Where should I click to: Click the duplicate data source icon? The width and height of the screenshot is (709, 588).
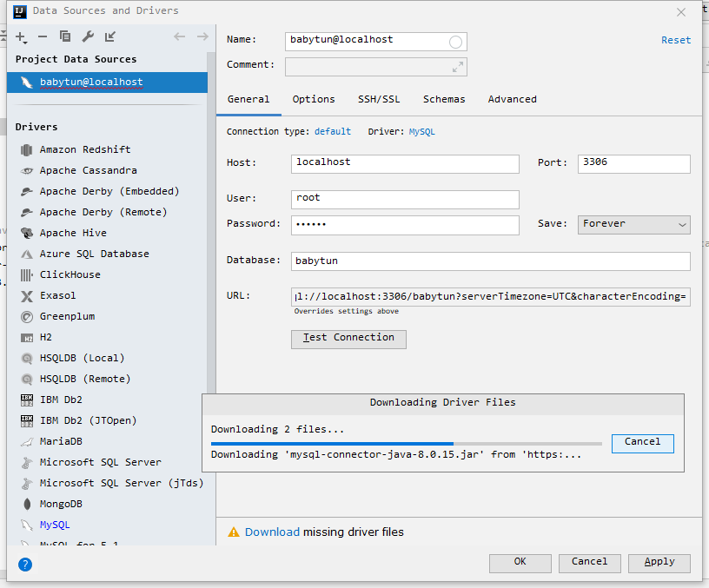[65, 36]
